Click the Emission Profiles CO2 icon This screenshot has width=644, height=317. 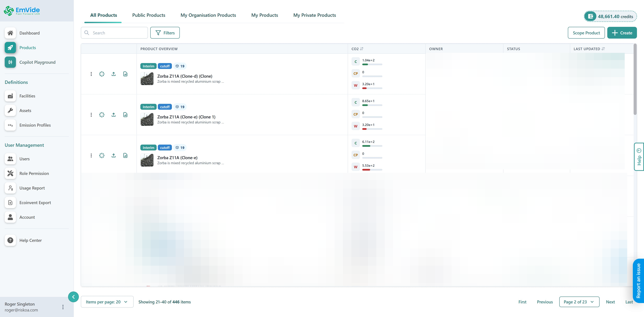[10, 125]
